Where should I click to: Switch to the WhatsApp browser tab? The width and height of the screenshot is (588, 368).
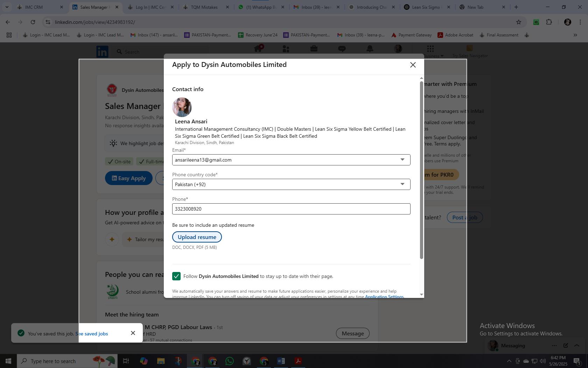261,7
